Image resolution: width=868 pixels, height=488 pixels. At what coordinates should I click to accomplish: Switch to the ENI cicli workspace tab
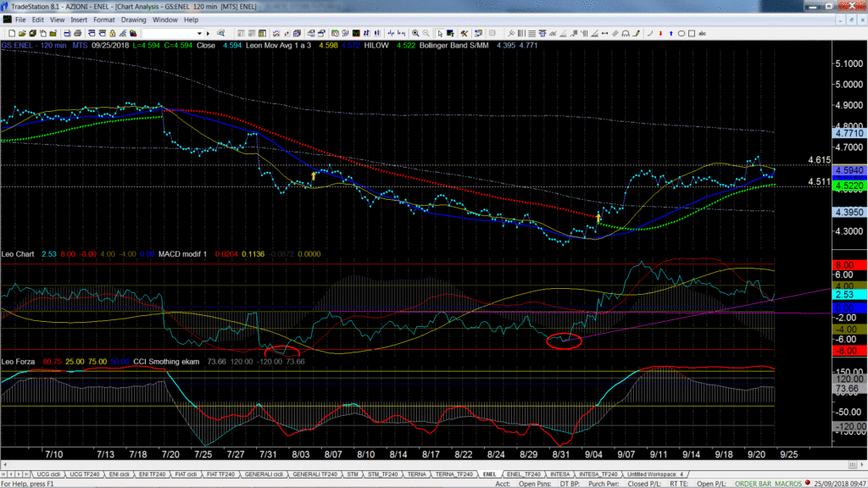[119, 474]
